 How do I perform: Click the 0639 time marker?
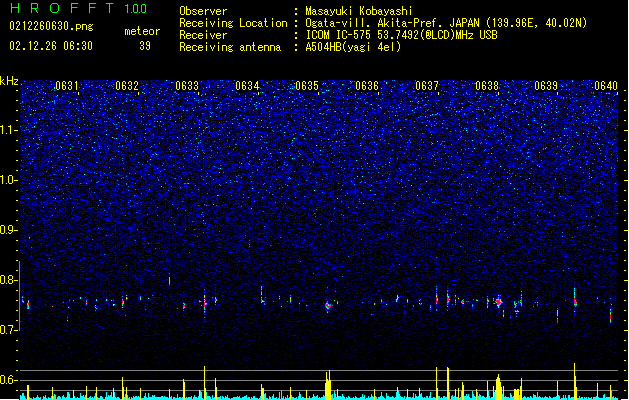(546, 86)
